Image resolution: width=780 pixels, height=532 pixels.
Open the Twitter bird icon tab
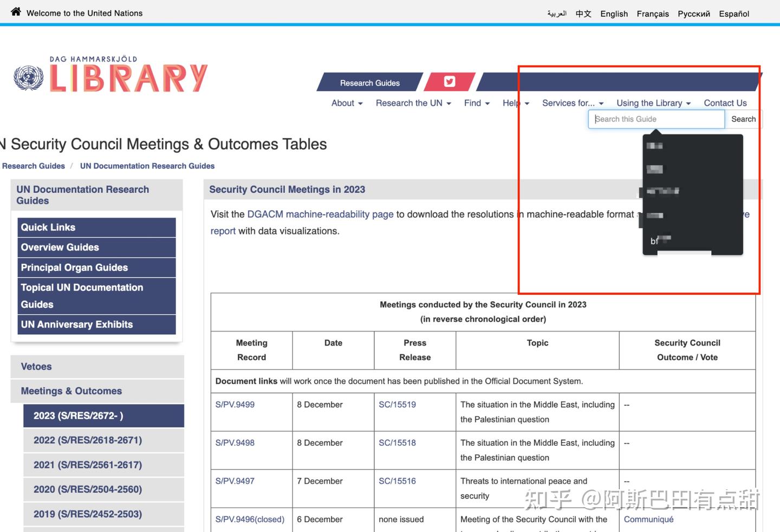coord(450,82)
